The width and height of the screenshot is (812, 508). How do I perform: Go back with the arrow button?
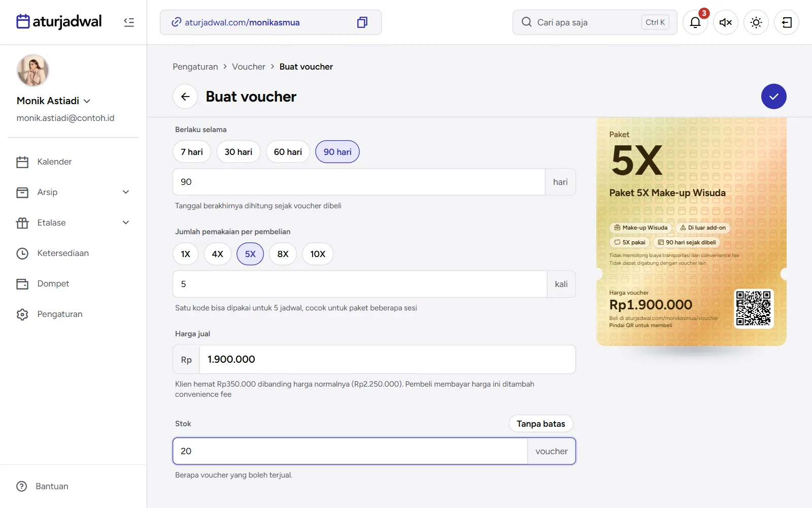[x=185, y=97]
